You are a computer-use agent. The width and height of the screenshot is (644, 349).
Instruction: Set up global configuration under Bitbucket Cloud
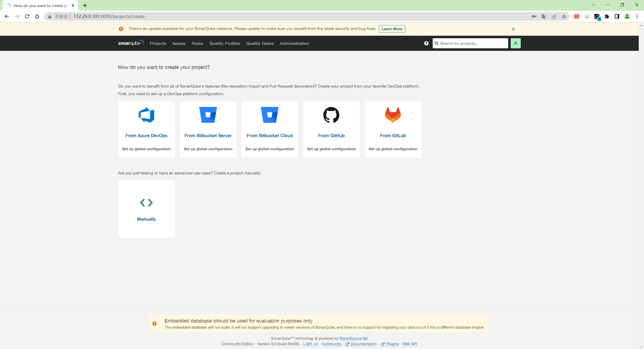pos(270,149)
